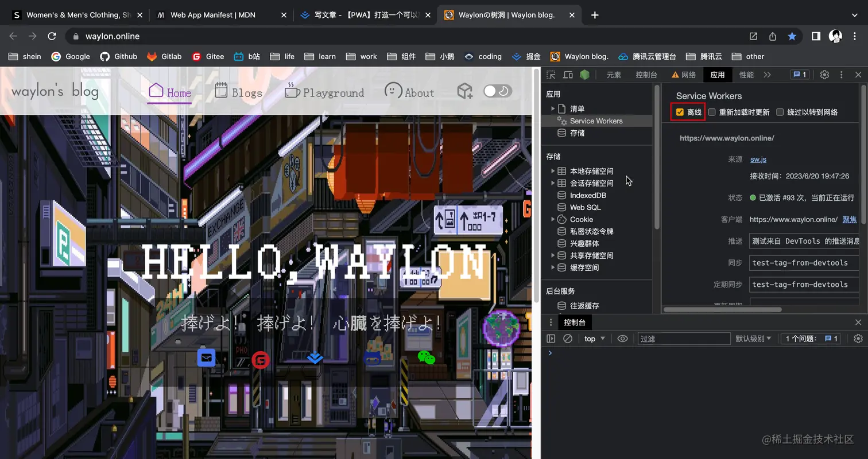Expand the 清单 manifest tree node

pos(553,108)
